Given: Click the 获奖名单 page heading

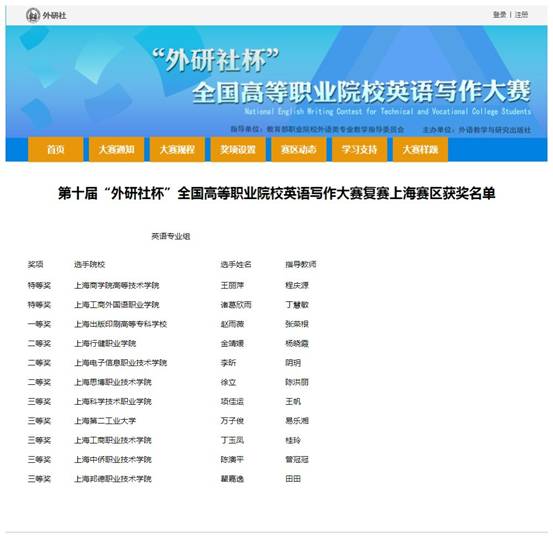Looking at the screenshot, I should [x=276, y=193].
